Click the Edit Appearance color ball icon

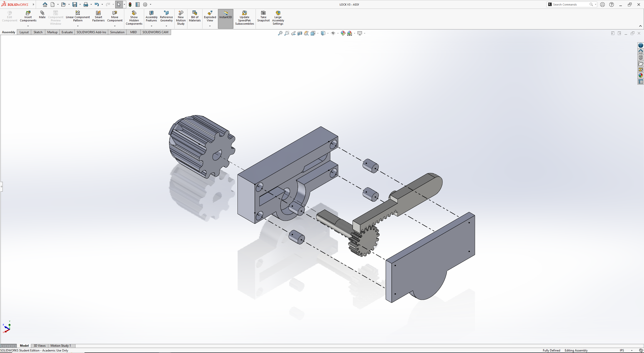(343, 33)
